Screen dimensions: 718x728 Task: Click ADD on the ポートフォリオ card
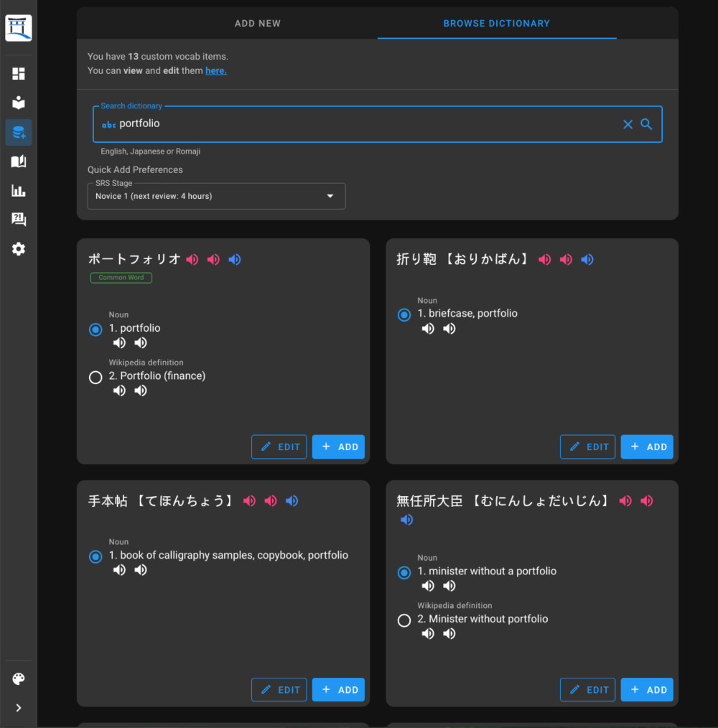point(339,447)
